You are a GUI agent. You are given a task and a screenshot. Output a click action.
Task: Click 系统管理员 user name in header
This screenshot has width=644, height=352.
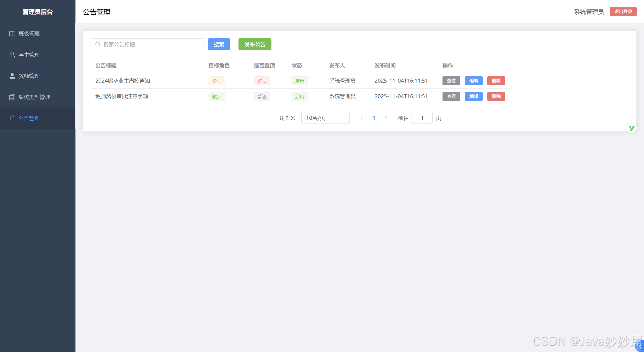click(589, 12)
